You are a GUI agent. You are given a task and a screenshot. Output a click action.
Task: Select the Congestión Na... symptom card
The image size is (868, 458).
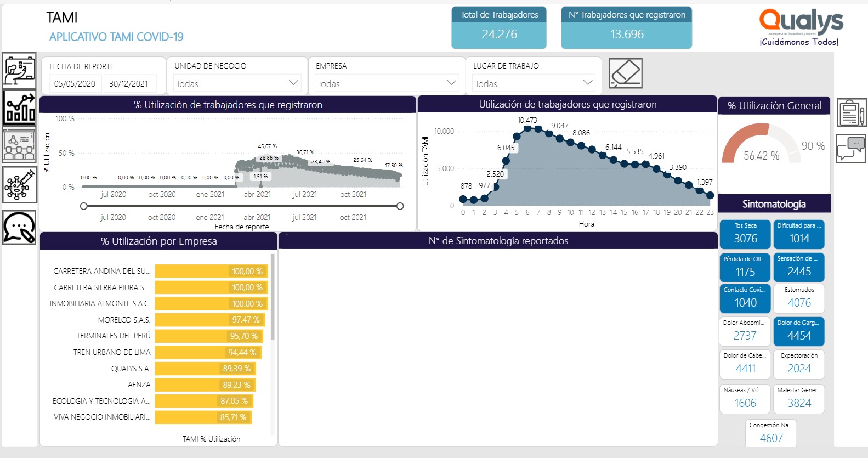pos(771,433)
